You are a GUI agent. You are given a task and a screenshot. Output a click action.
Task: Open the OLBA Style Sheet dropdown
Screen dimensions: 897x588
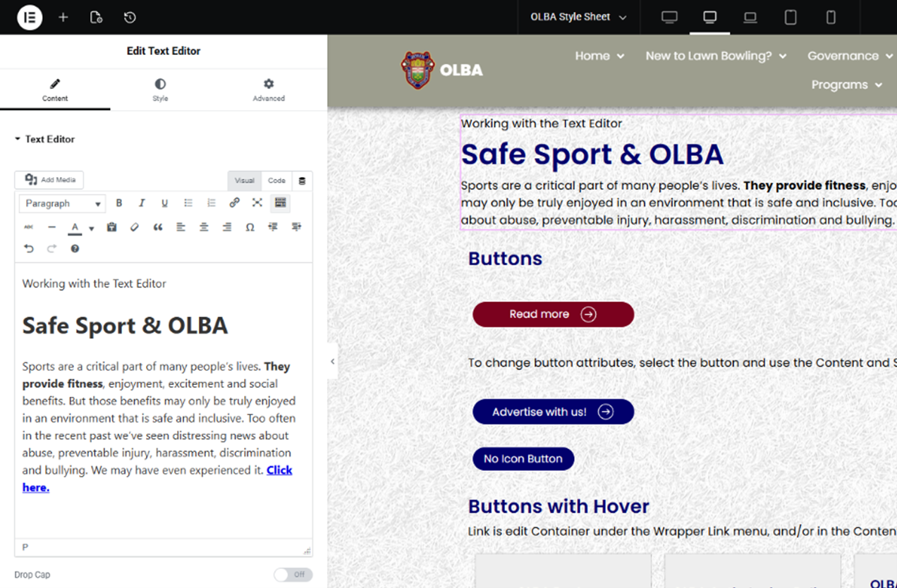(x=578, y=17)
